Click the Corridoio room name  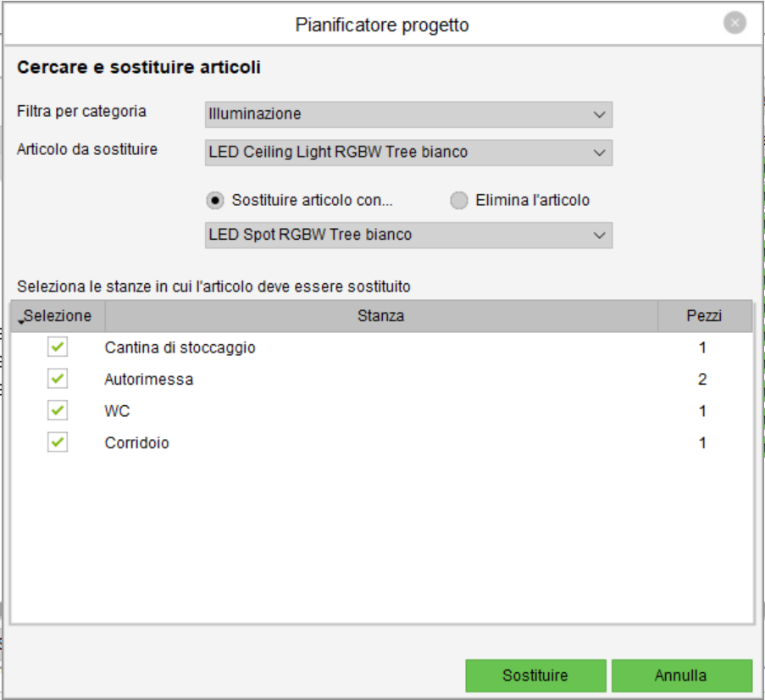click(136, 443)
